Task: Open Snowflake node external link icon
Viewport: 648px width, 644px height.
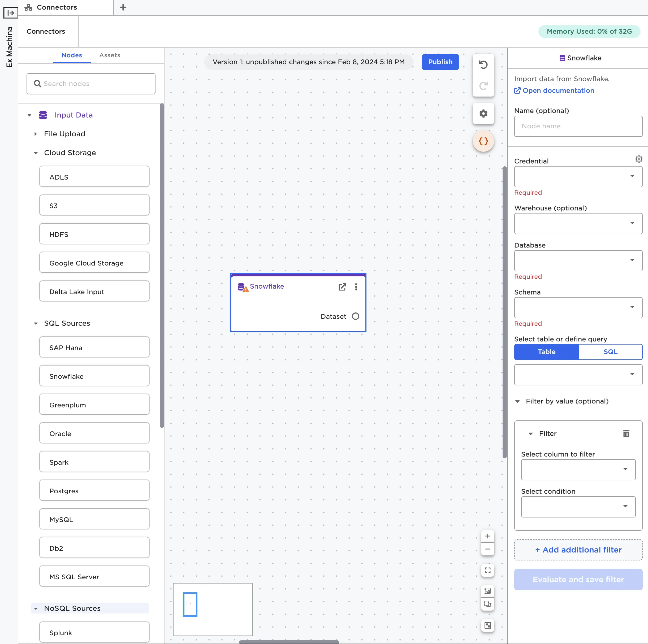Action: pos(342,287)
